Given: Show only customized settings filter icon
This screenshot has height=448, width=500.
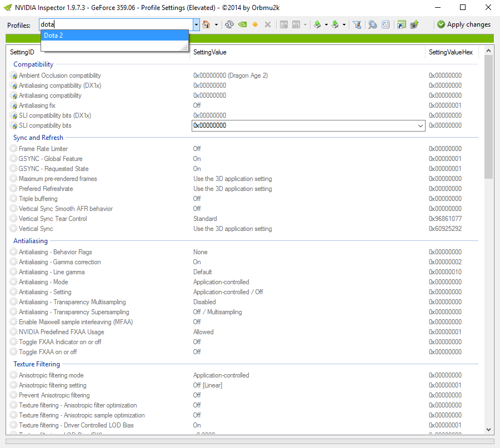Looking at the screenshot, I should [x=357, y=24].
